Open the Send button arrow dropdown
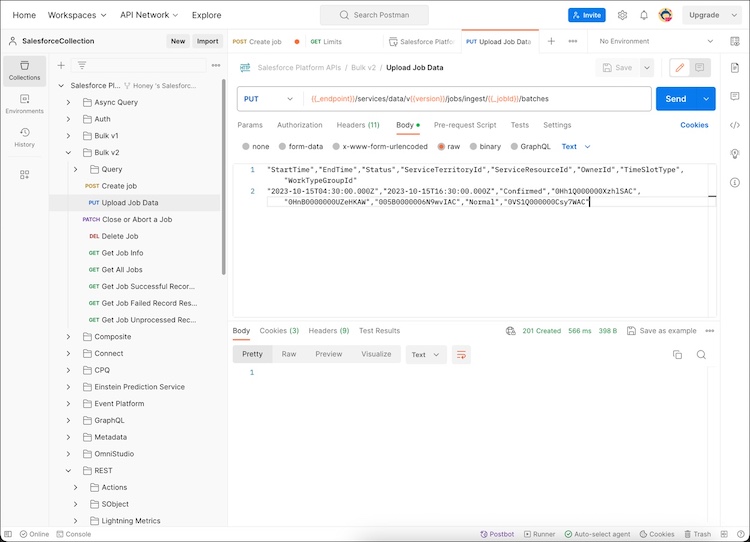The width and height of the screenshot is (750, 542). coord(706,99)
